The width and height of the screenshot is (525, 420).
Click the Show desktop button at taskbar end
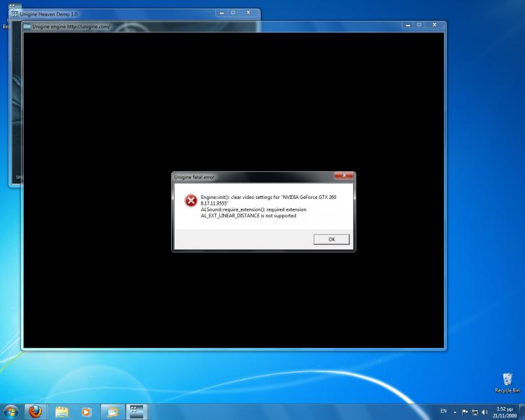[x=522, y=411]
